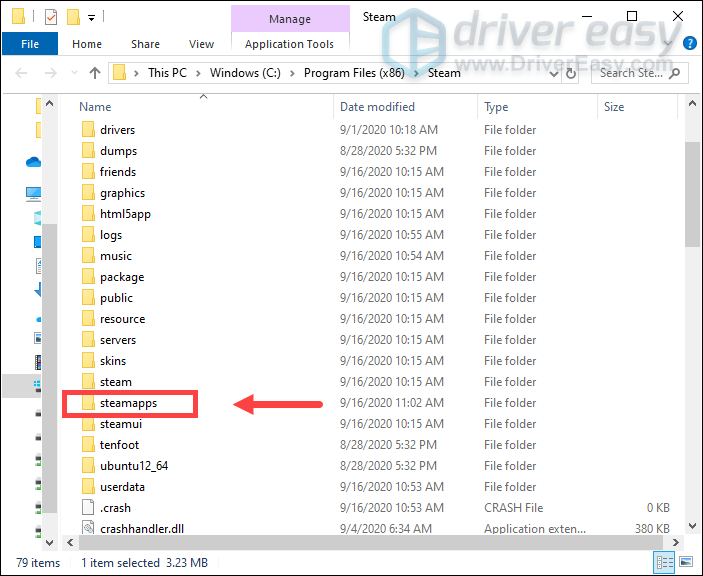The image size is (703, 576).
Task: Click the file list scroll-down arrow
Action: click(692, 526)
